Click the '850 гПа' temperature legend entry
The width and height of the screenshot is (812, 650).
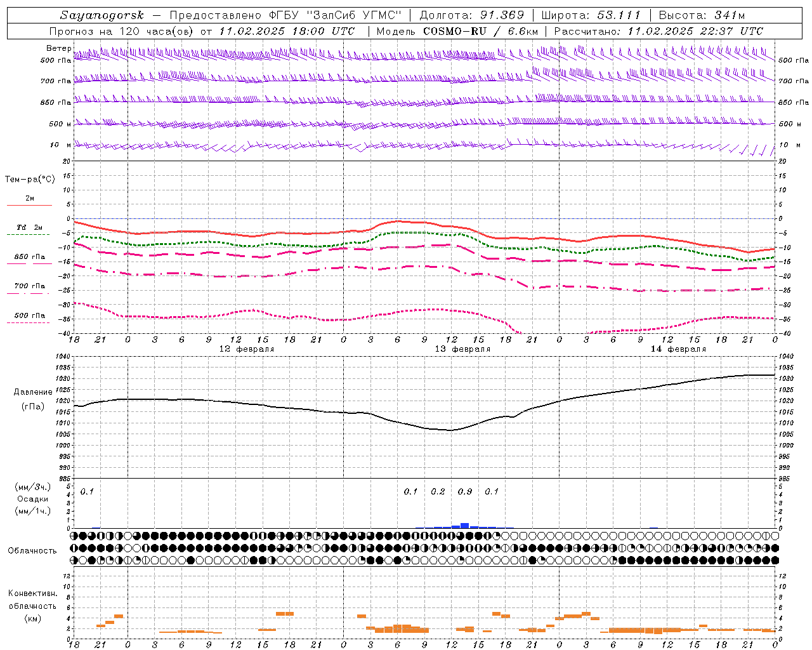coord(29,257)
